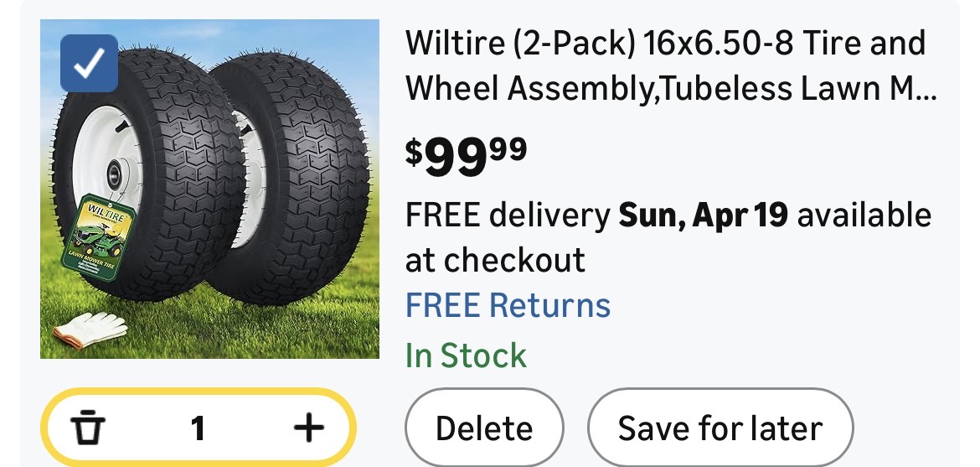
Task: Click Save for later button
Action: coord(720,428)
